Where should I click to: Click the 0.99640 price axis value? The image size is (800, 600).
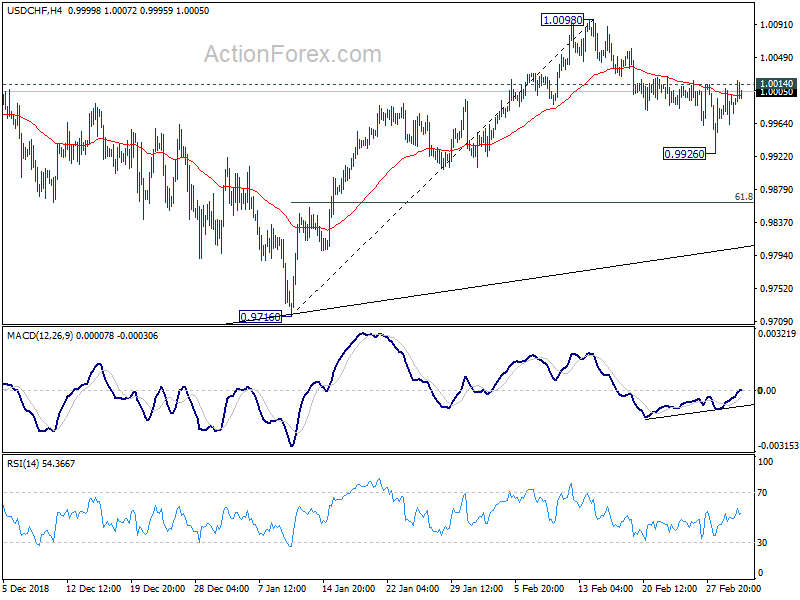coord(777,123)
